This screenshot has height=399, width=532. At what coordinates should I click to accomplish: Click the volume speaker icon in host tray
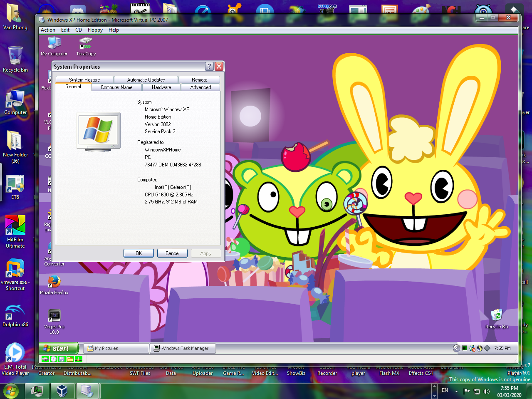click(487, 391)
